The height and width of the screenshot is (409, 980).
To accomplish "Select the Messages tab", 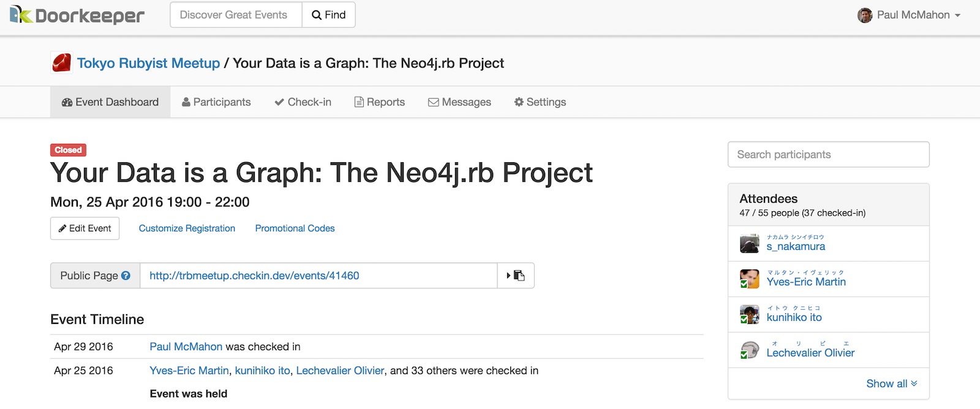I will (459, 102).
